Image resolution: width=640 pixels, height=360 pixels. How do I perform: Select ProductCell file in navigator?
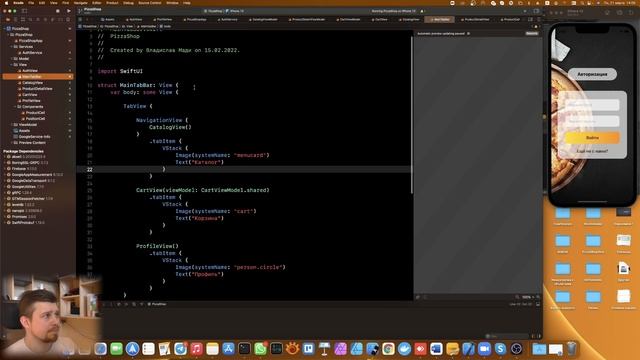click(x=35, y=113)
